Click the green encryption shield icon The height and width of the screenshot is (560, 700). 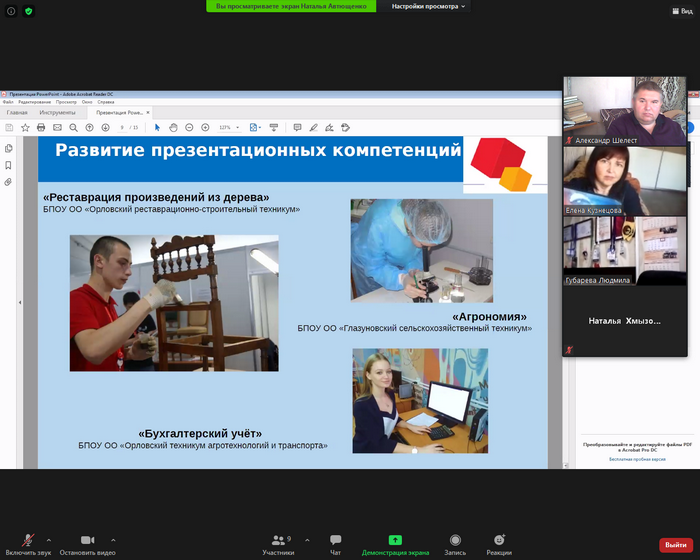(x=28, y=11)
